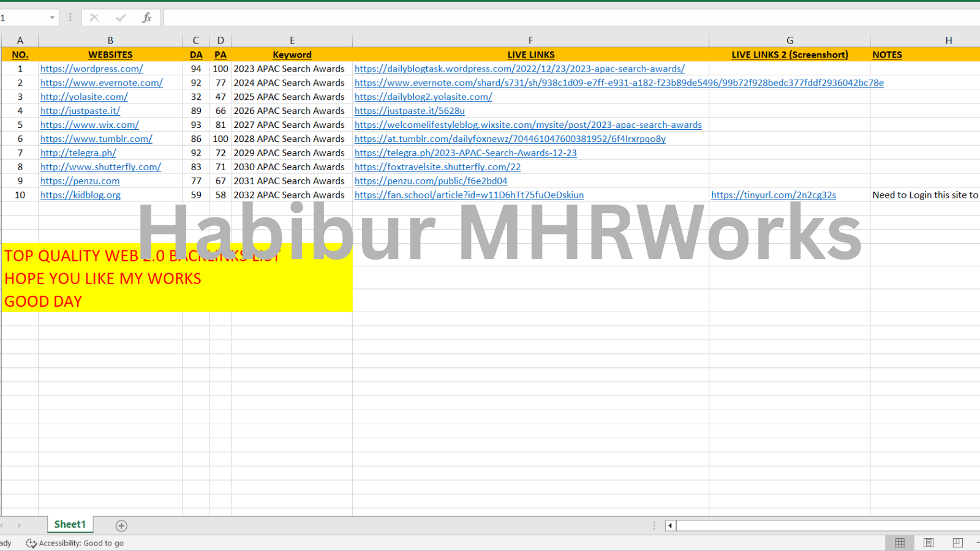Expand the Name Box dropdown arrow
This screenshot has height=551, width=980.
(52, 18)
